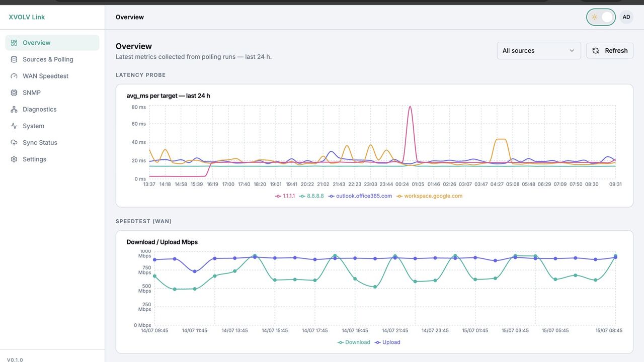Image resolution: width=644 pixels, height=362 pixels.
Task: Click the 15/07 03:45 axis label
Action: point(515,330)
